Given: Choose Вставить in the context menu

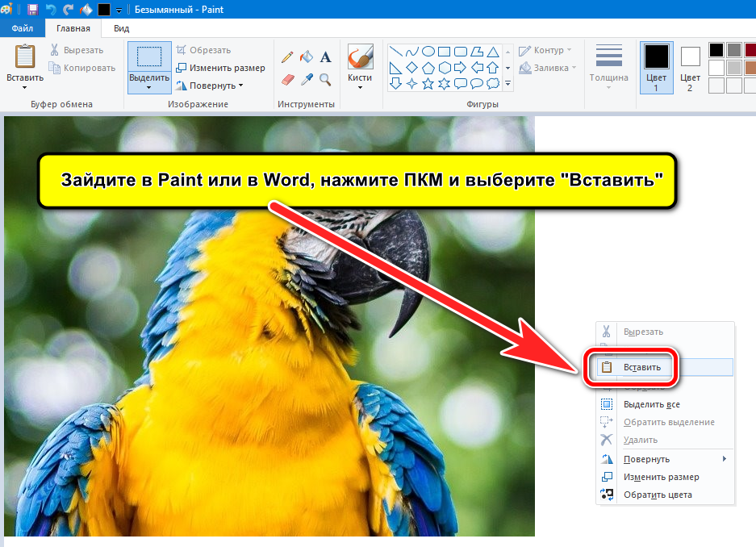Looking at the screenshot, I should [641, 367].
